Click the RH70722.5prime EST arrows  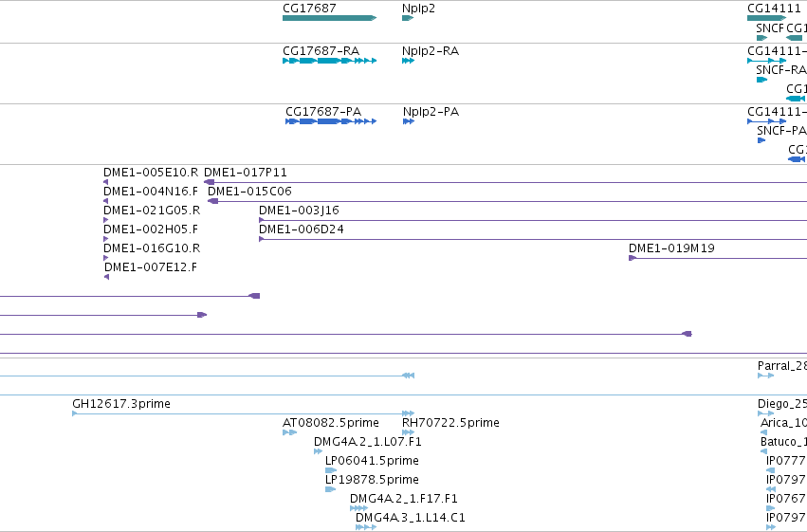point(408,432)
